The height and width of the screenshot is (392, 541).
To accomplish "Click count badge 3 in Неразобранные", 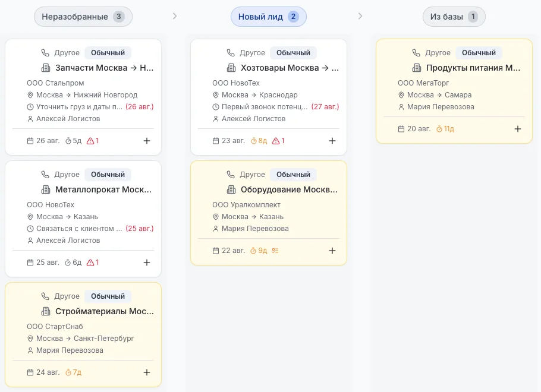I will [119, 17].
